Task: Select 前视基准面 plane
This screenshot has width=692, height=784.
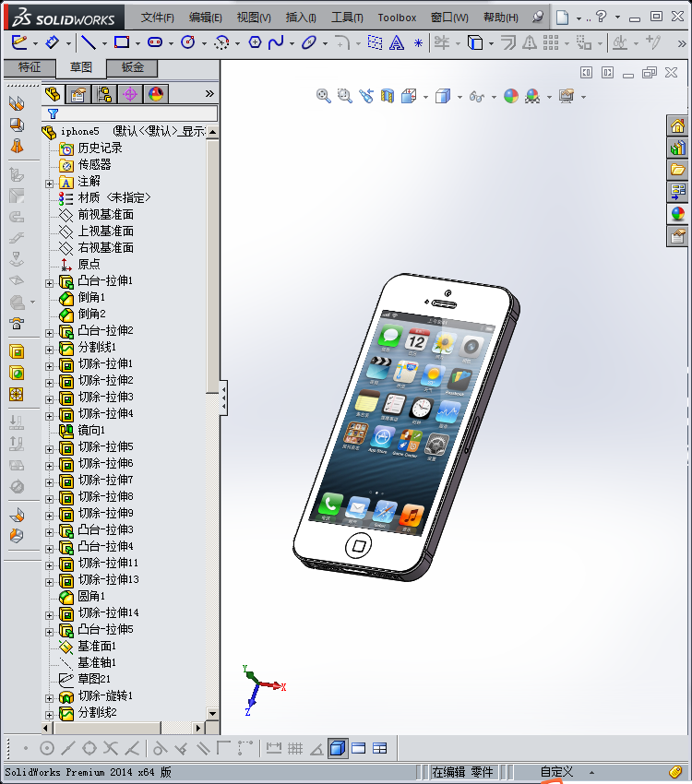Action: point(97,215)
